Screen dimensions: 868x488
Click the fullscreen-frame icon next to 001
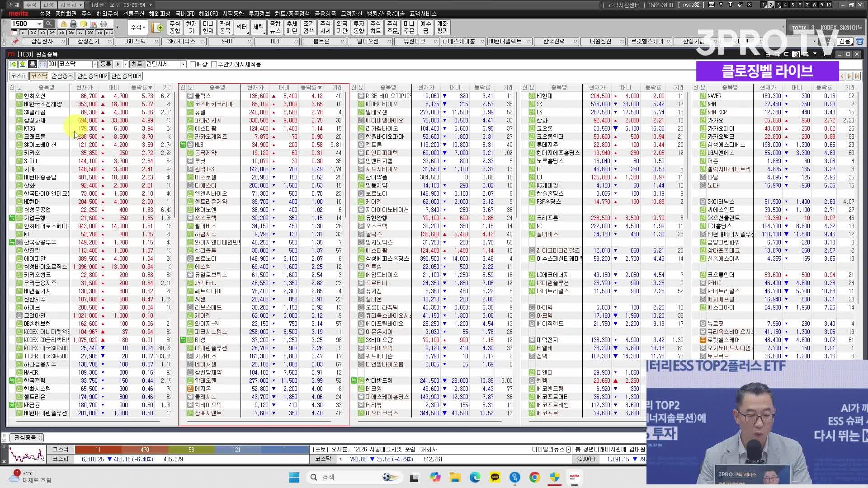(x=42, y=64)
